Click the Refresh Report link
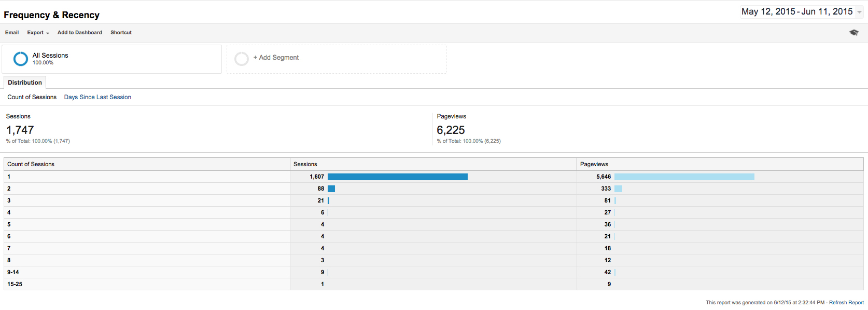This screenshot has width=868, height=310. (846, 303)
